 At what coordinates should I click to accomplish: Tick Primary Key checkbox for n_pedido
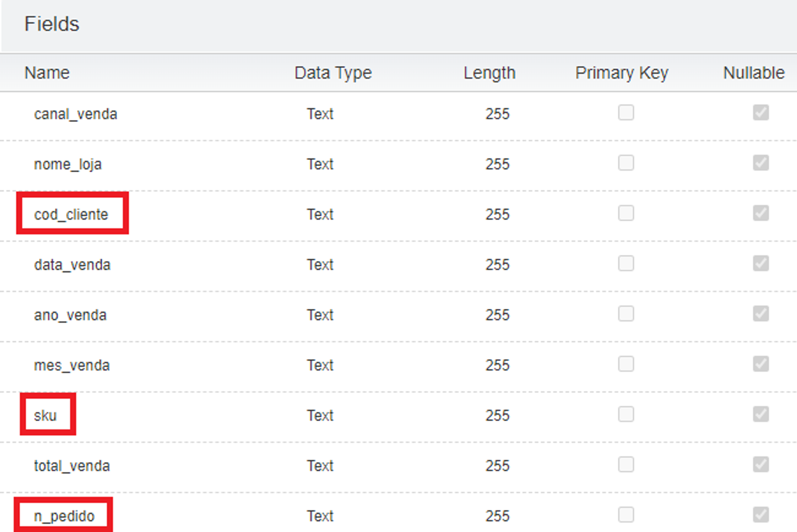(x=626, y=515)
